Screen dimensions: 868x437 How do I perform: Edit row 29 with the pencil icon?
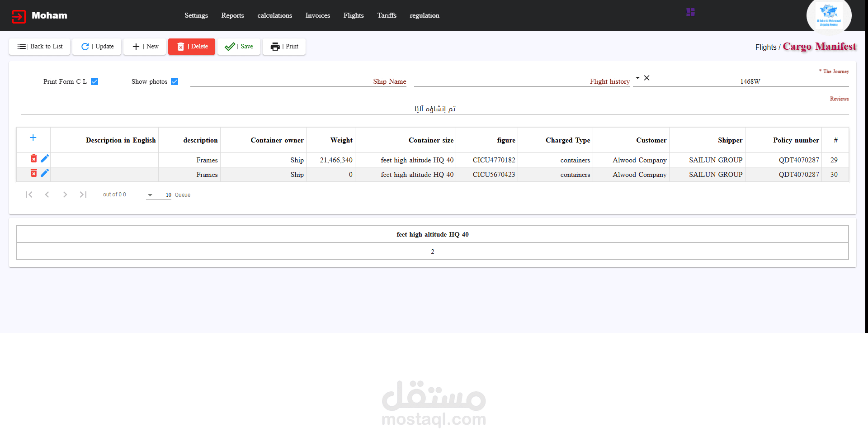45,158
